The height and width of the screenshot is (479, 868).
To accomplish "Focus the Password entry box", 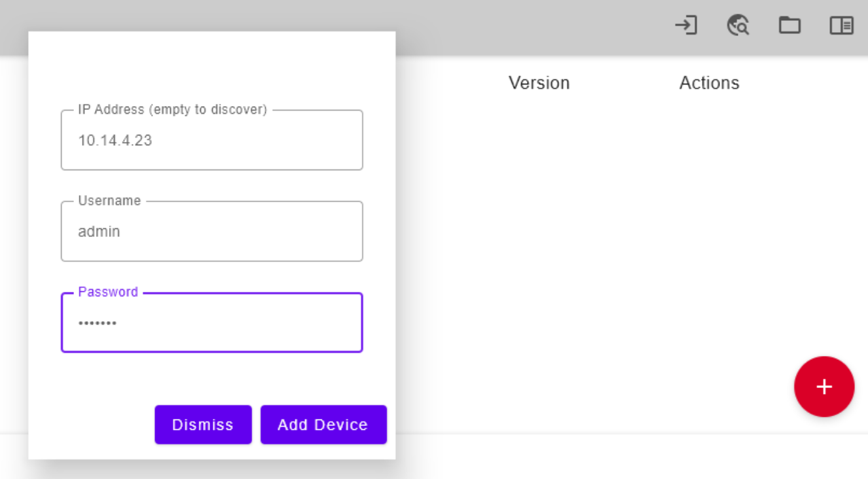I will click(211, 323).
